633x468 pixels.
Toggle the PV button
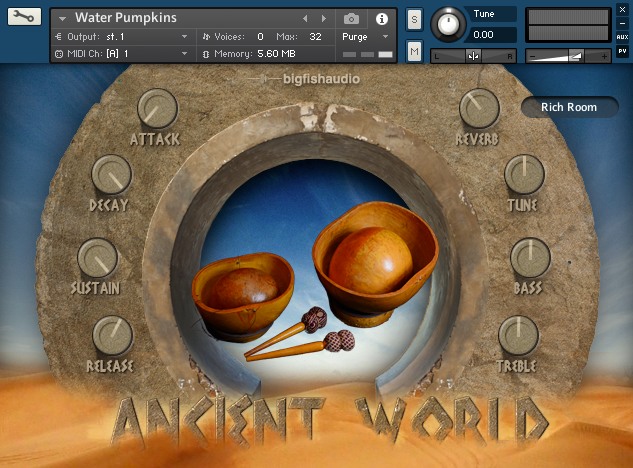tap(622, 51)
